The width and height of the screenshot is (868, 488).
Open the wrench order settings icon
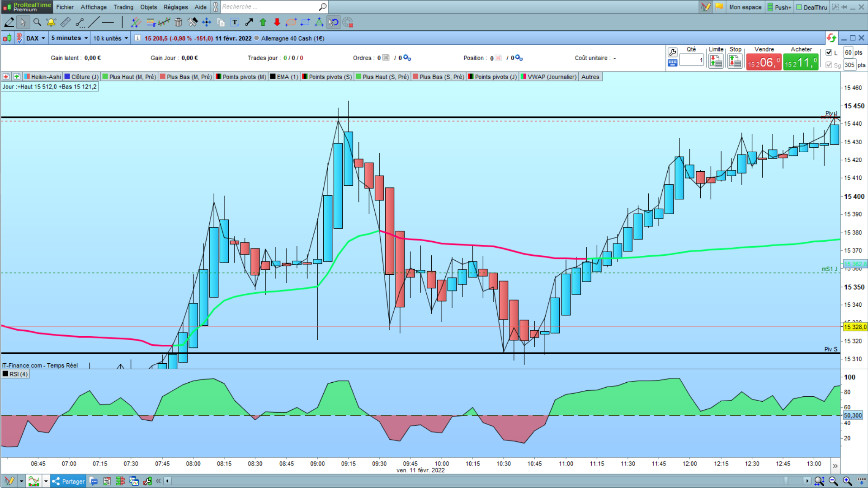[672, 52]
